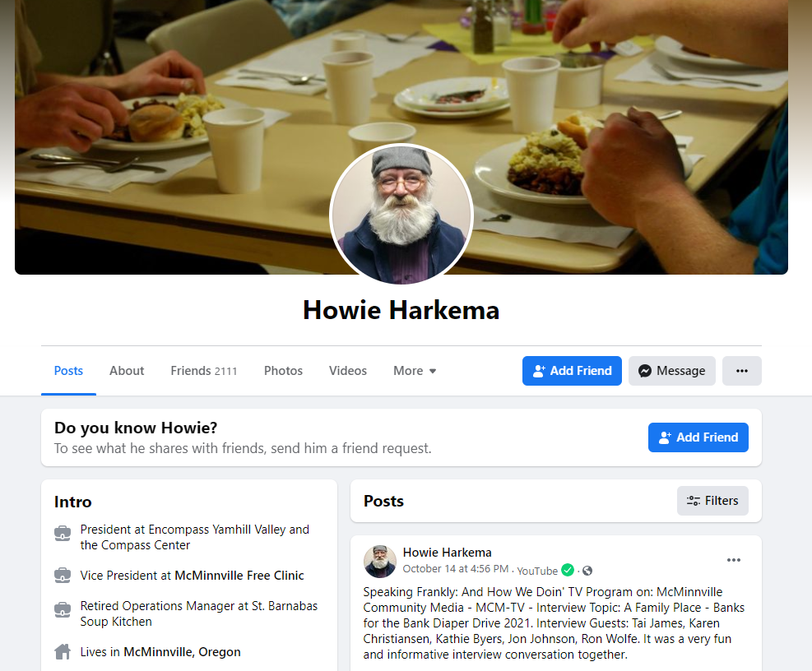The width and height of the screenshot is (812, 671).
Task: Open the McMinnville Free Clinic link
Action: coord(239,576)
